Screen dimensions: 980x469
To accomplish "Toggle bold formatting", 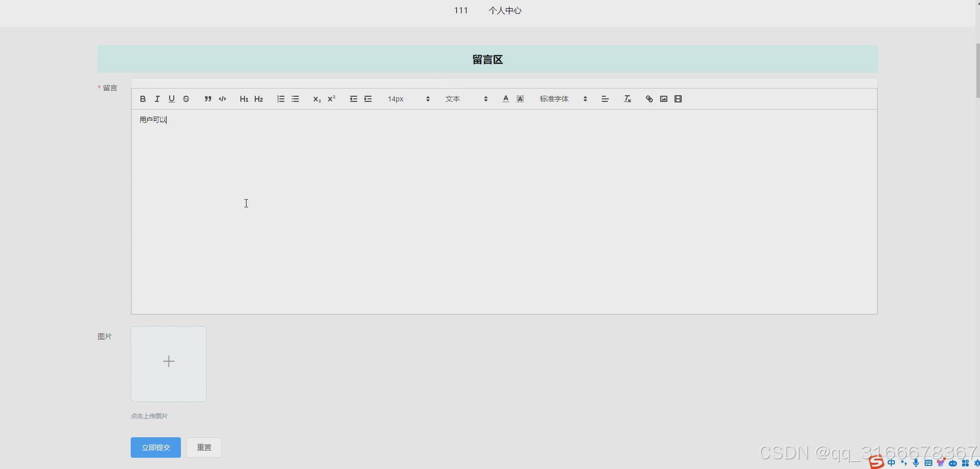I will [x=142, y=99].
